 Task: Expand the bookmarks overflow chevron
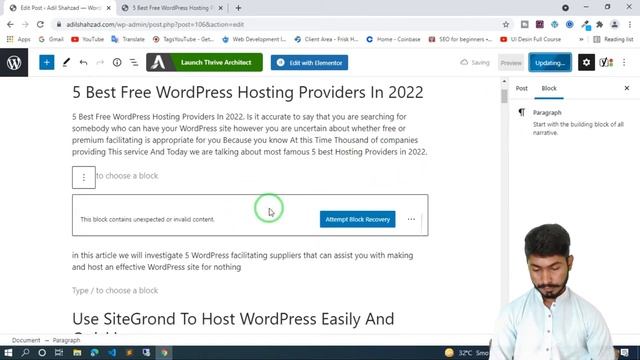click(581, 39)
